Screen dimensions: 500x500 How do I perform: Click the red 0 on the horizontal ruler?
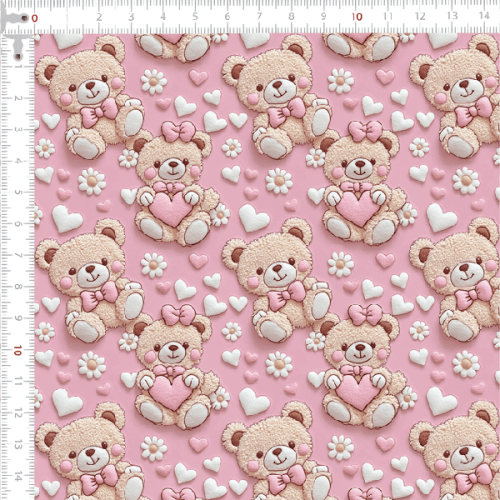34,18
